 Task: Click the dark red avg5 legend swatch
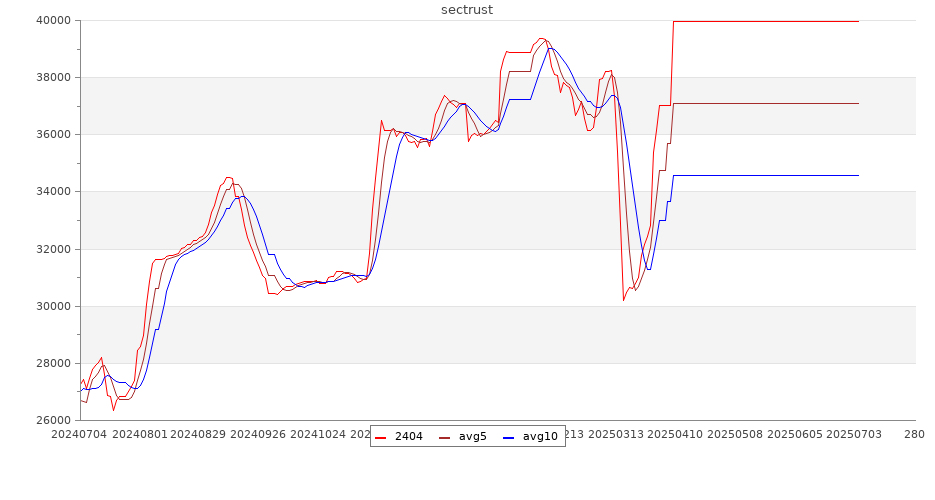(445, 437)
